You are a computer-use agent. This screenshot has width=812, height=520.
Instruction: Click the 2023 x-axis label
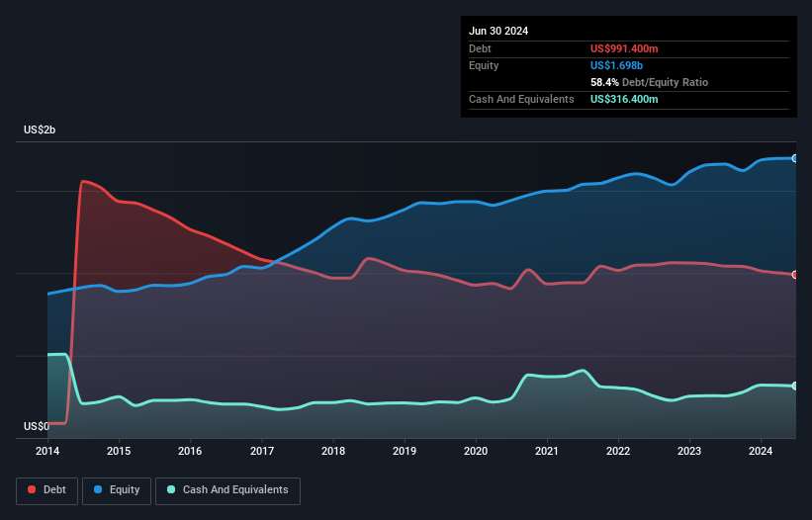point(689,451)
